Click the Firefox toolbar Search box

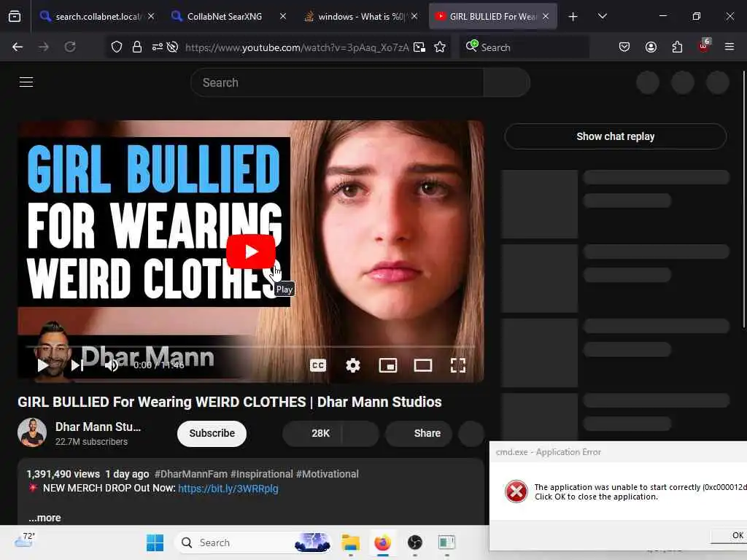(x=524, y=47)
